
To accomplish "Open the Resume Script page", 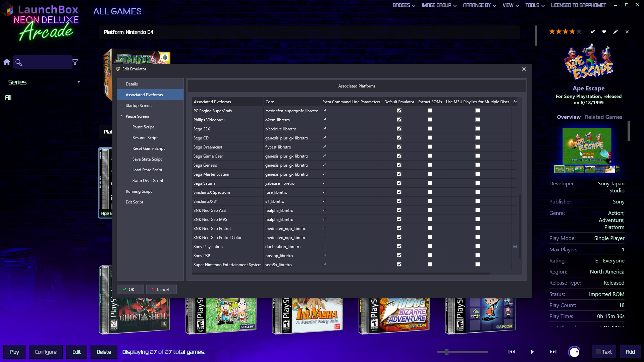I will click(145, 138).
